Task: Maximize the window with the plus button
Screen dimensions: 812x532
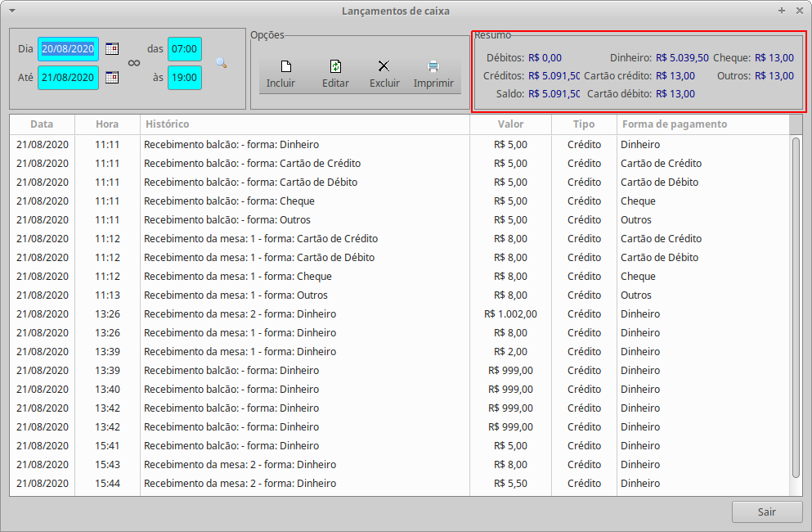Action: click(x=782, y=11)
